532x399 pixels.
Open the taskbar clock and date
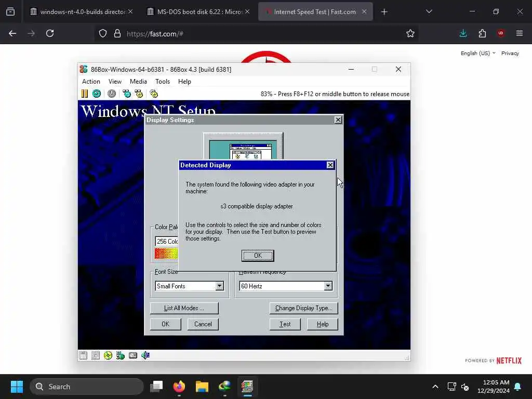494,387
